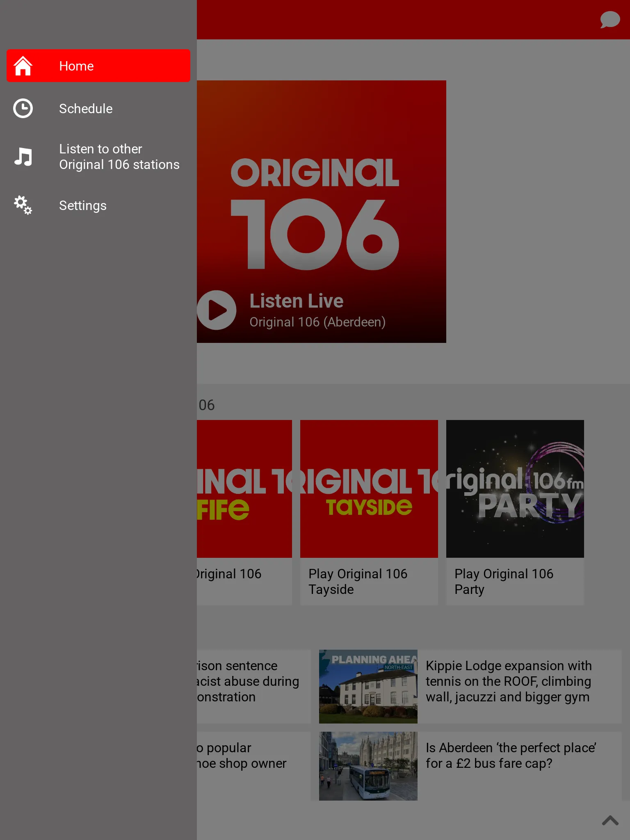630x840 pixels.
Task: Select the Home menu item
Action: 98,66
